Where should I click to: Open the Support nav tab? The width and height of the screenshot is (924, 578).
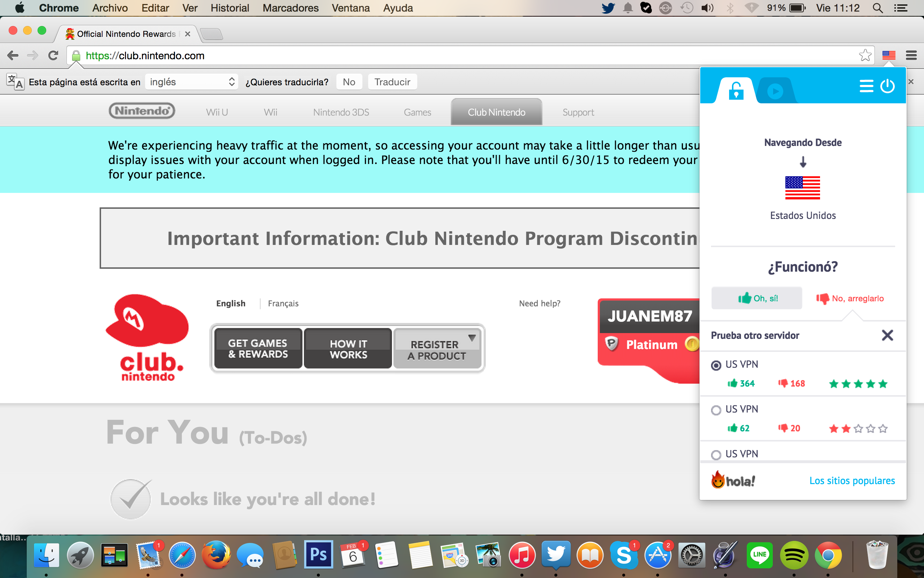click(578, 112)
